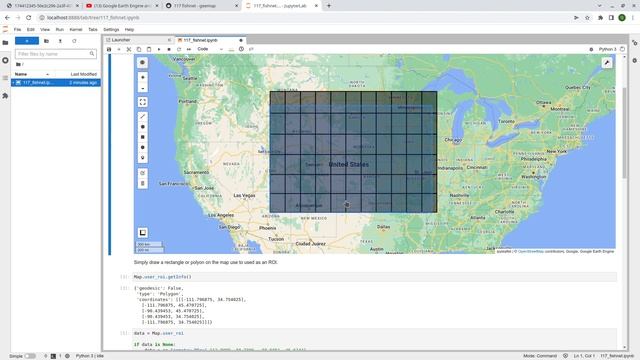
Task: Restart kernel and run all cells
Action: [x=189, y=49]
